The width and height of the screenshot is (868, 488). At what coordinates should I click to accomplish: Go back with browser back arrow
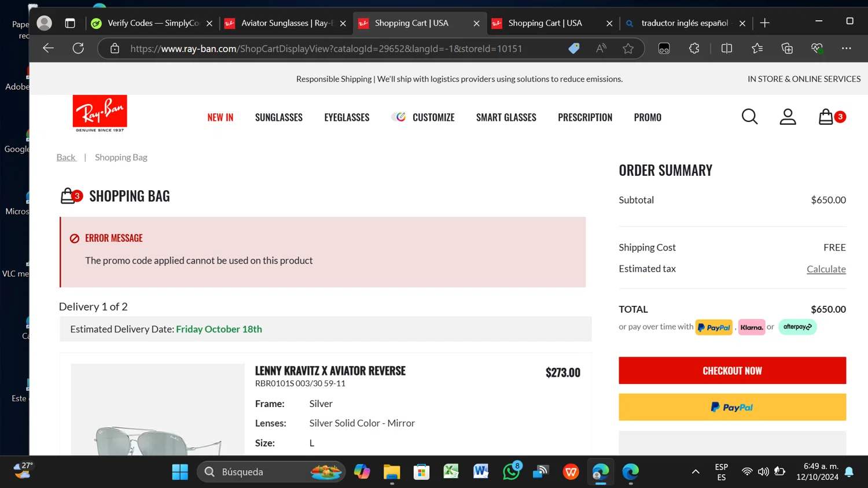point(49,49)
